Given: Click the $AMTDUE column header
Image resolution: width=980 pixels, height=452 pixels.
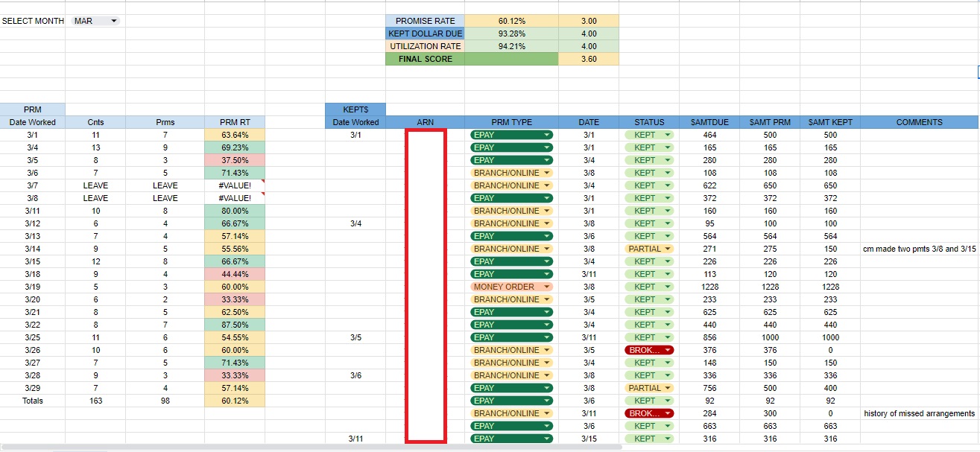Looking at the screenshot, I should point(709,122).
